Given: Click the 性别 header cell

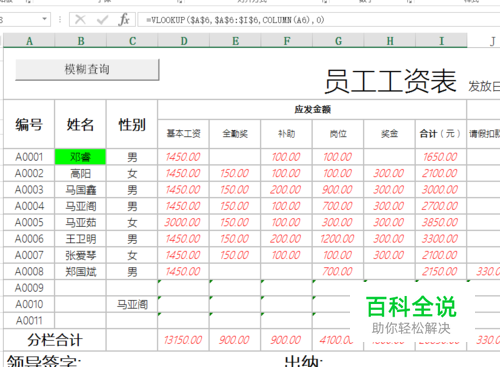Looking at the screenshot, I should [132, 124].
